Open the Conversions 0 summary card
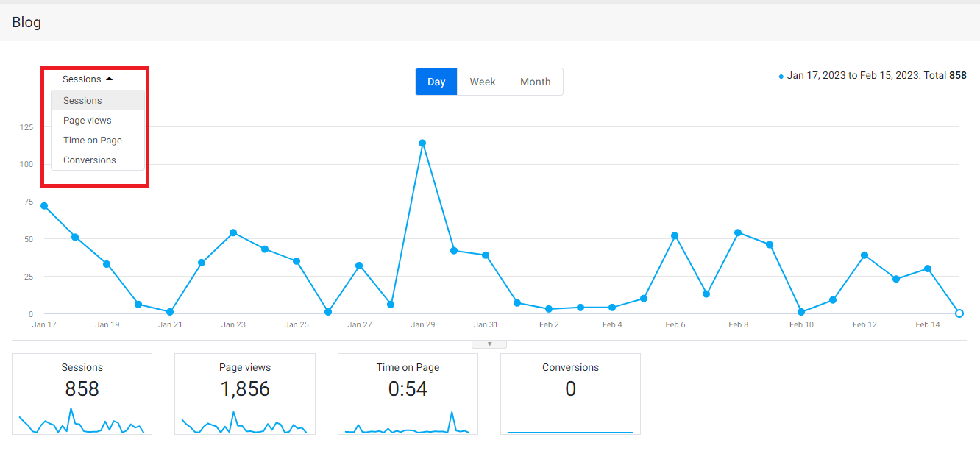This screenshot has width=980, height=451. click(x=570, y=394)
